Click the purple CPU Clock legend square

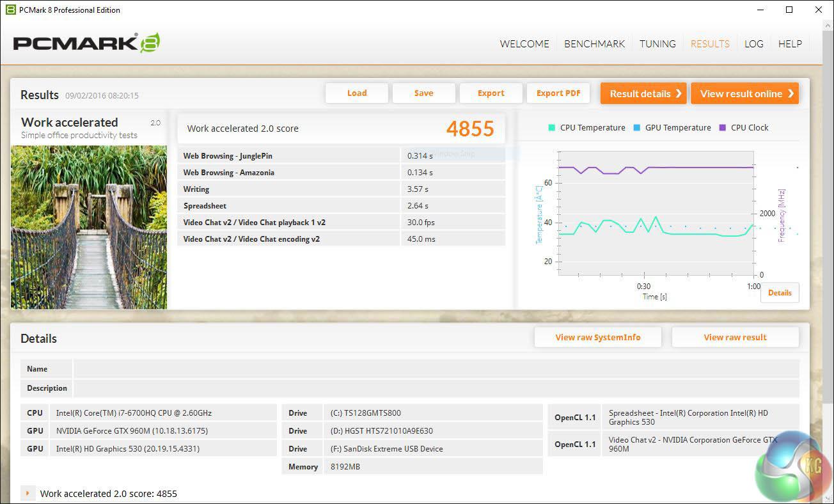coord(723,128)
